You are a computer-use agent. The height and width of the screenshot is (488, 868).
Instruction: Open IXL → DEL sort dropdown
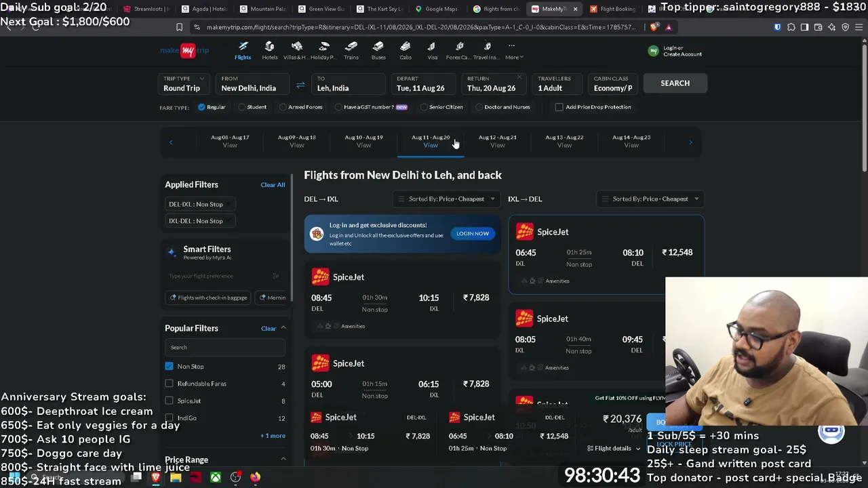(x=650, y=199)
